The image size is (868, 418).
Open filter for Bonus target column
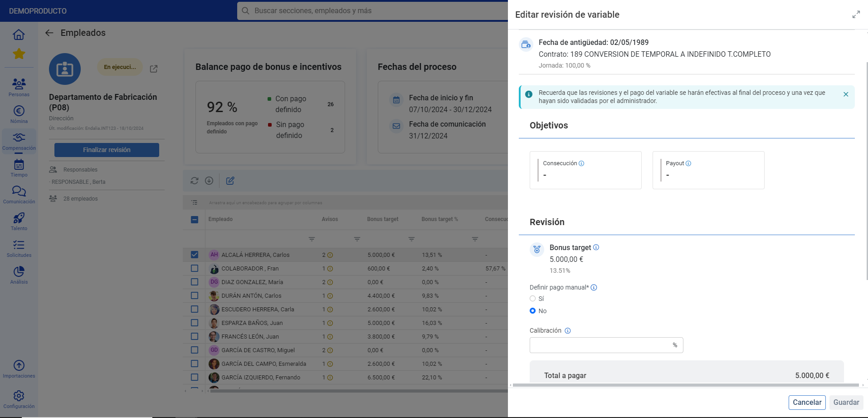pos(411,239)
